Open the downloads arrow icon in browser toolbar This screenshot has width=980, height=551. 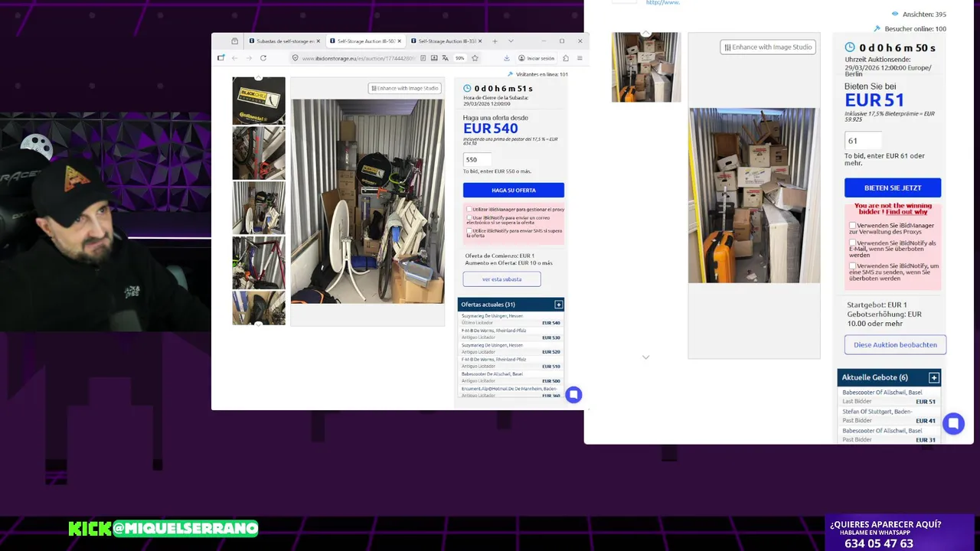506,58
